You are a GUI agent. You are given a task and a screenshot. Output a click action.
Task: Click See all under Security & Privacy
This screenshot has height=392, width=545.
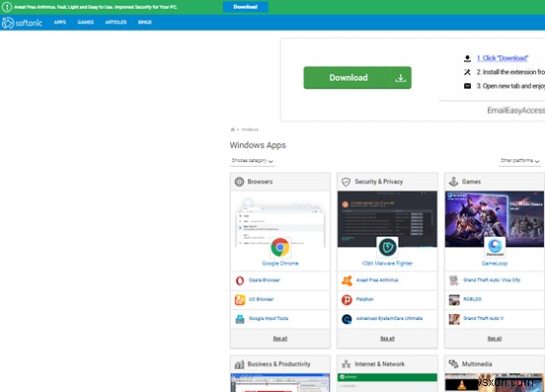pos(387,339)
